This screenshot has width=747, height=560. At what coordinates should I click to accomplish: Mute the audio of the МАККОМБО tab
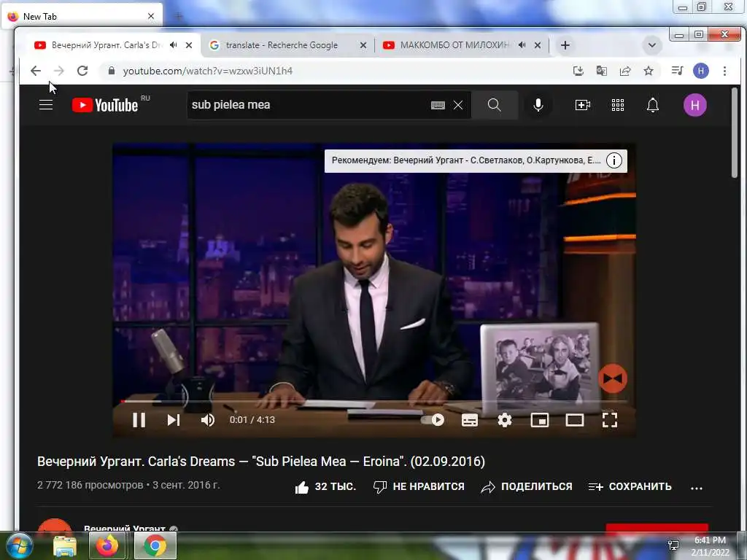pos(522,45)
